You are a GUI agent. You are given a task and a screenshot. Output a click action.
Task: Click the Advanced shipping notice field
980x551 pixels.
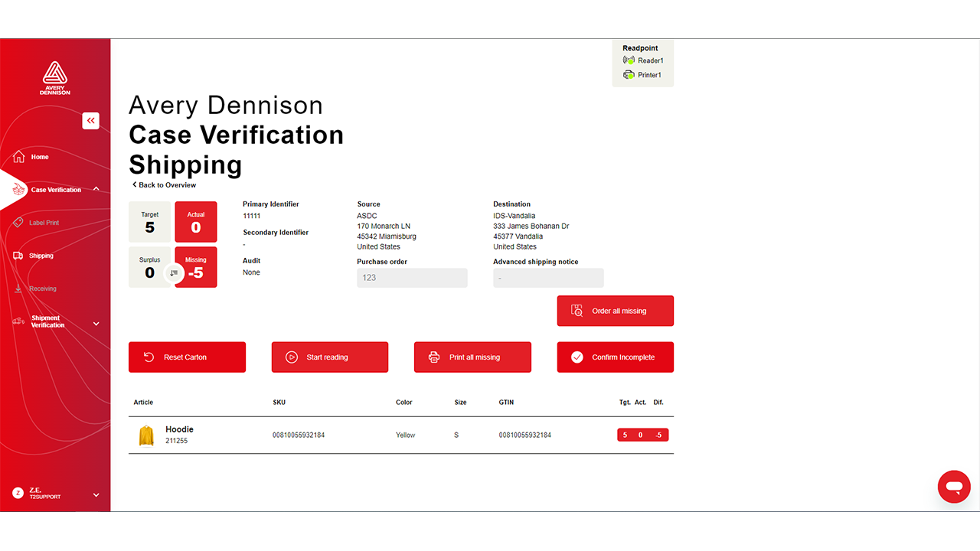[x=548, y=278]
